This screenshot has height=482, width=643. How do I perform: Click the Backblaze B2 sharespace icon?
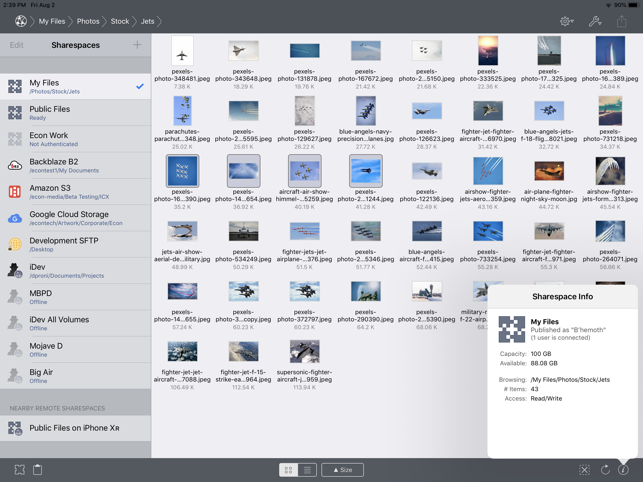click(15, 166)
